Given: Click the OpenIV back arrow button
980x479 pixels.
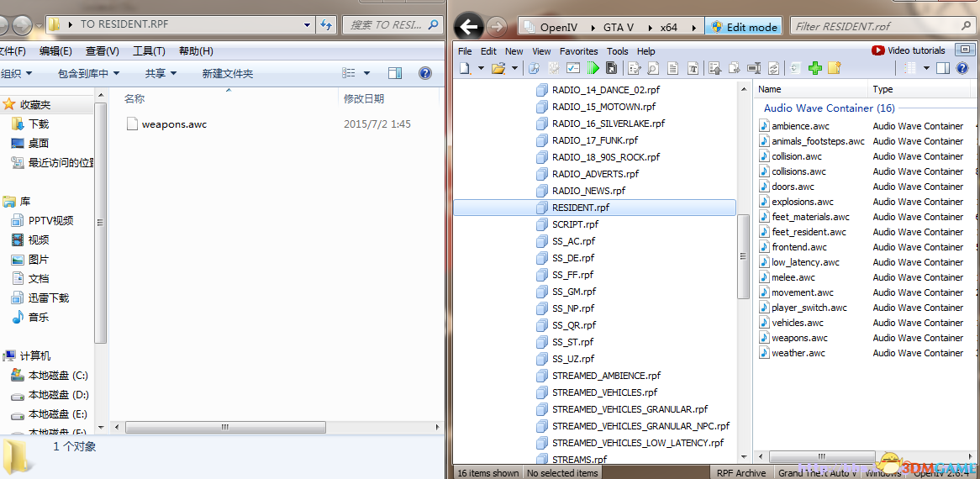Looking at the screenshot, I should click(x=469, y=26).
